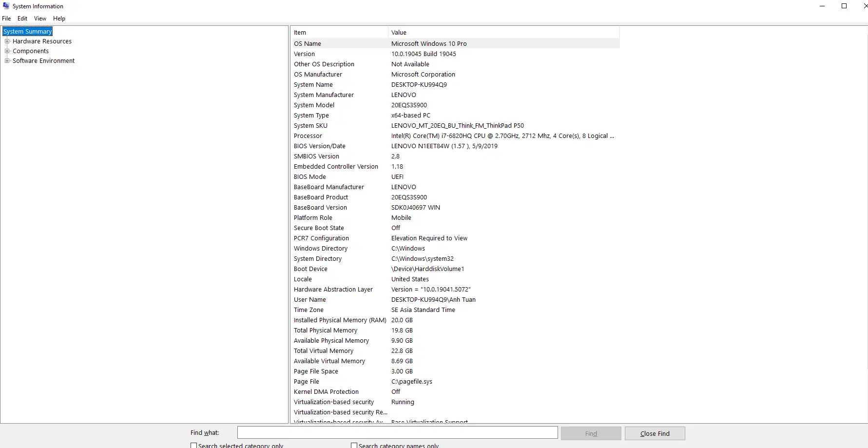Click the System Information app icon

click(6, 6)
